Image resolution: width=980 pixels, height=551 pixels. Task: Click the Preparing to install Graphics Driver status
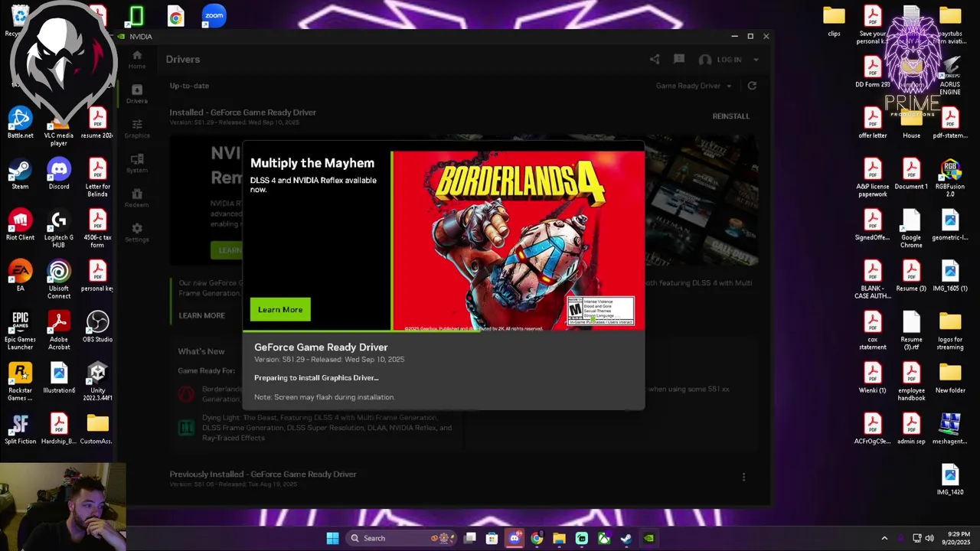click(x=316, y=377)
